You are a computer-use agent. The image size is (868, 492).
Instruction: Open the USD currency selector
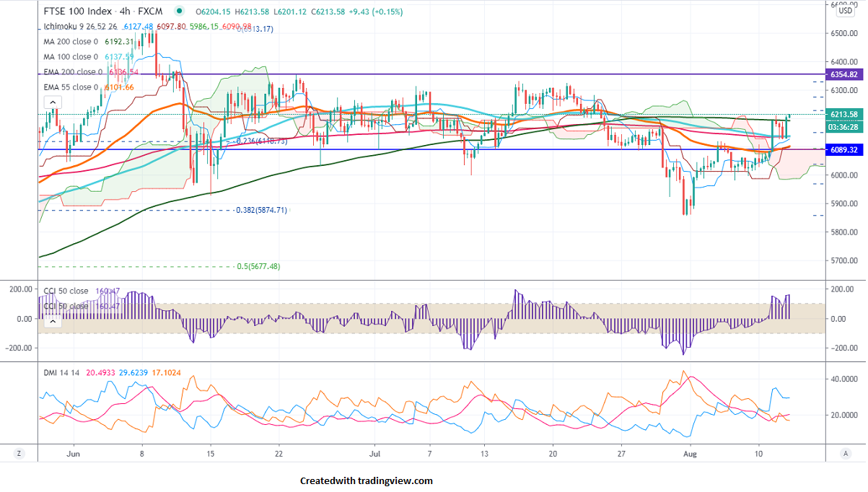845,10
